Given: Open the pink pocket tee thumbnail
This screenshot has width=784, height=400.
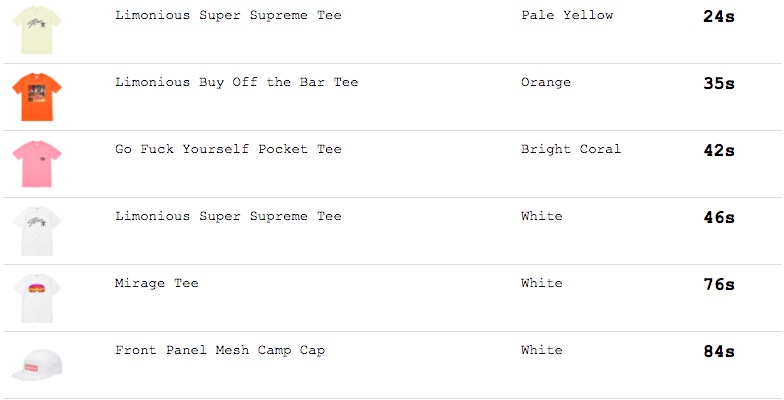Looking at the screenshot, I should [37, 164].
